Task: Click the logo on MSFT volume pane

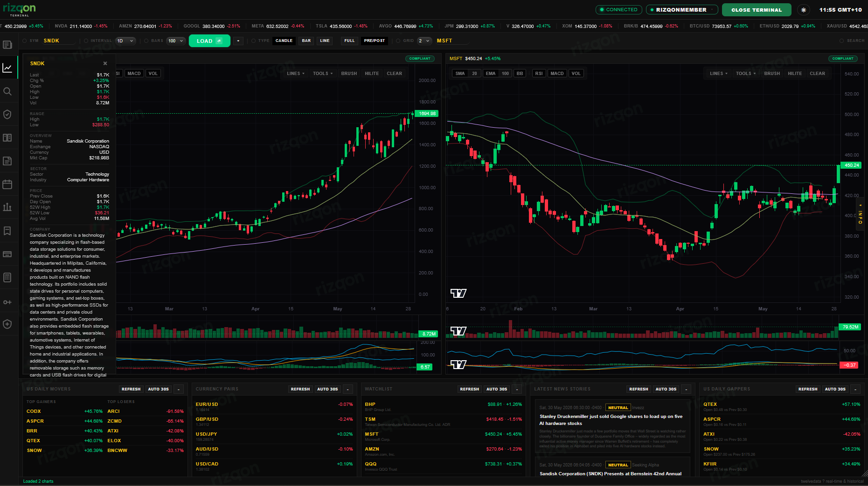Action: [458, 331]
